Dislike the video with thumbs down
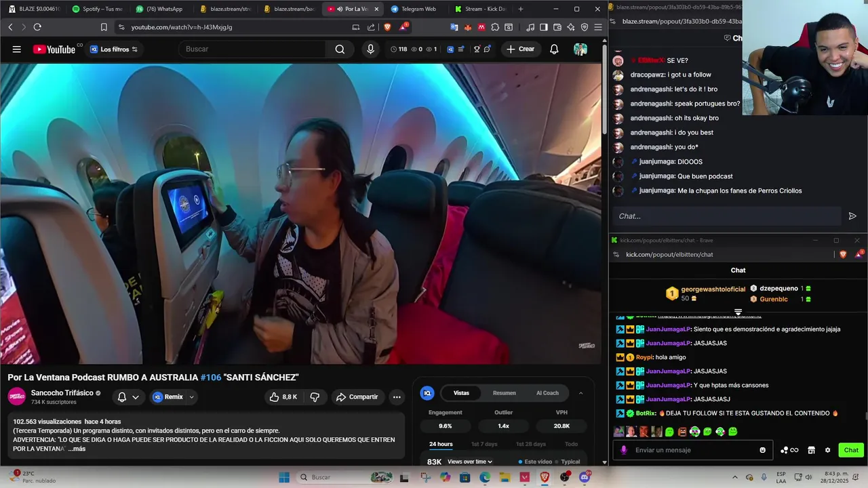This screenshot has height=488, width=868. point(315,397)
